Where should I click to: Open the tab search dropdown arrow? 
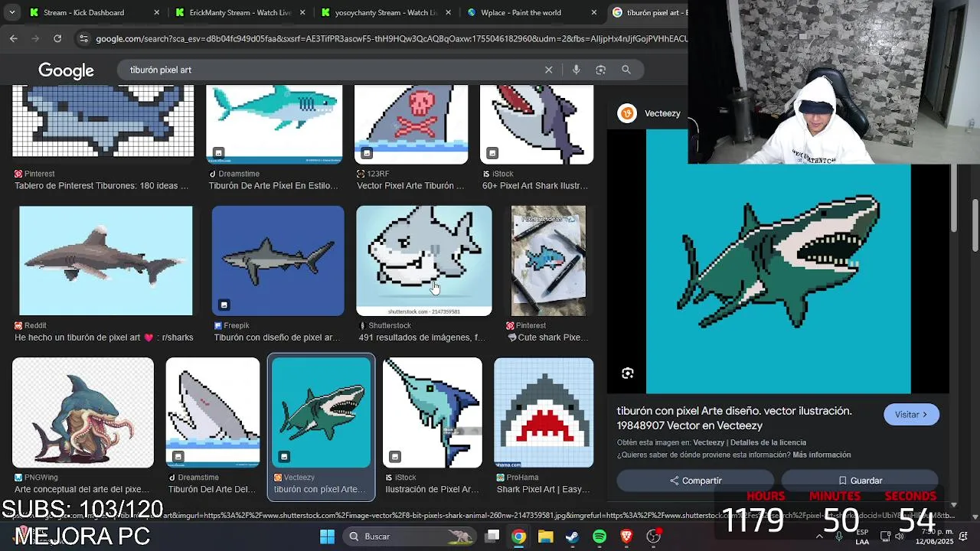tap(11, 12)
